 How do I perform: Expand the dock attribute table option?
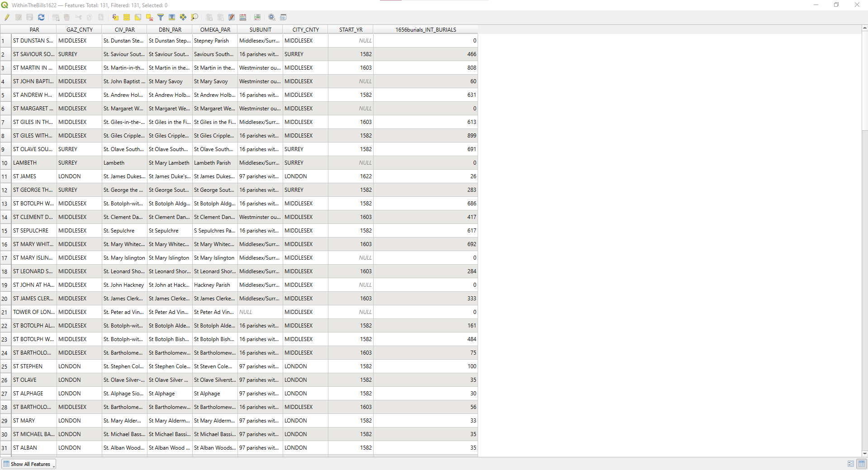283,17
